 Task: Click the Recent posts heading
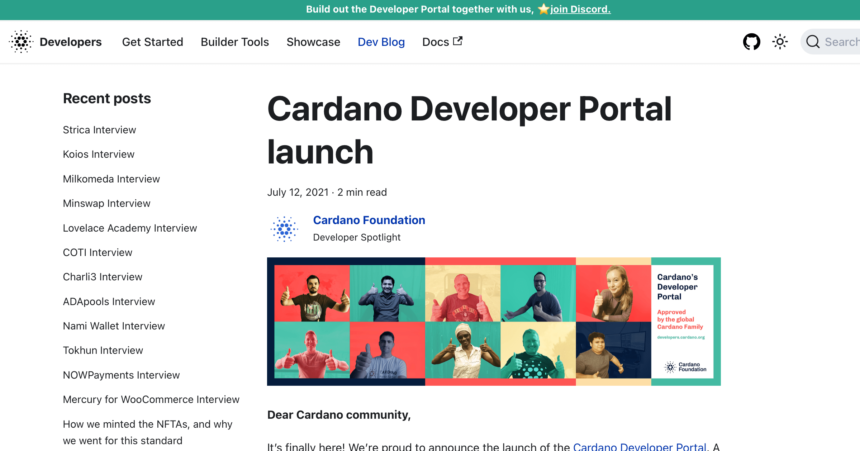[x=107, y=99]
